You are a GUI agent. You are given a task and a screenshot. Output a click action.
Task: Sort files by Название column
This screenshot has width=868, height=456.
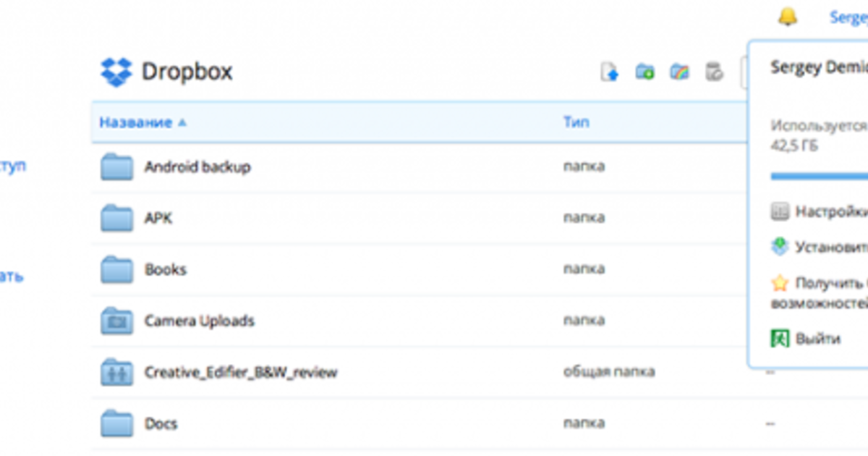point(135,122)
